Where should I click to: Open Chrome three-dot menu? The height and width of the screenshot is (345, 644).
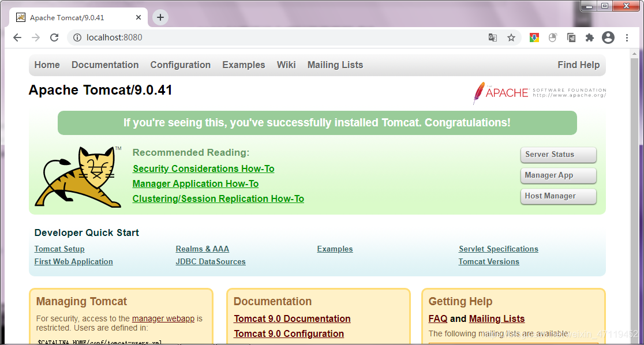(x=627, y=37)
